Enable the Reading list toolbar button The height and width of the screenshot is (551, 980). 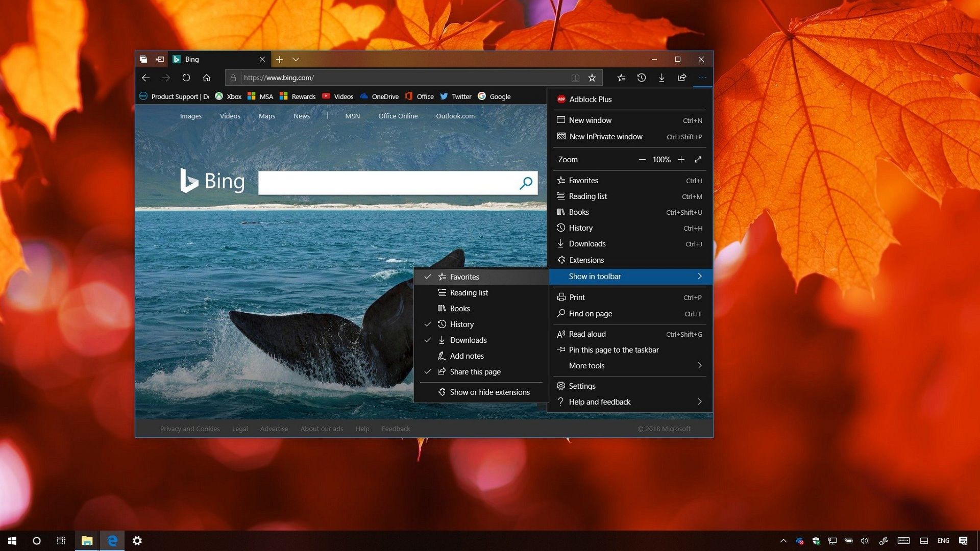pos(469,292)
